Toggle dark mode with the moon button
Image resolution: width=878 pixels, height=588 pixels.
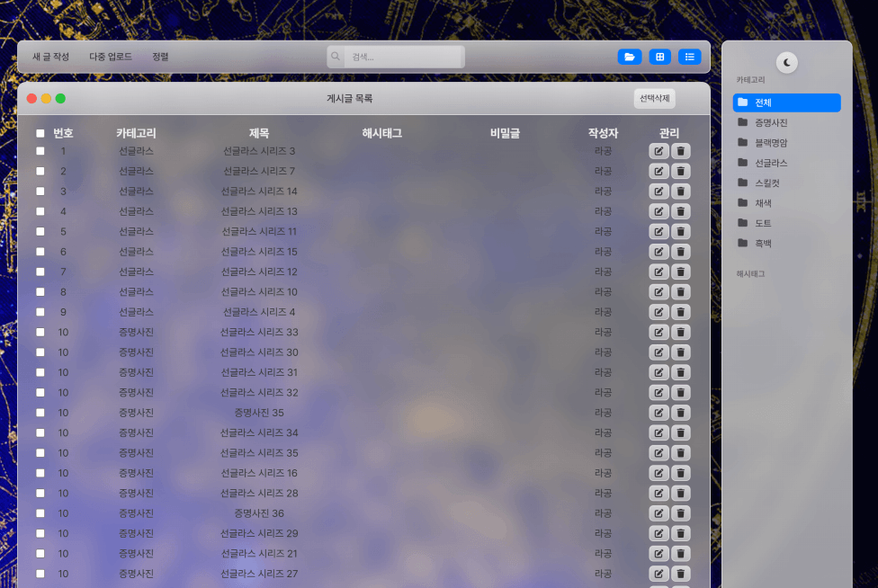(x=785, y=62)
